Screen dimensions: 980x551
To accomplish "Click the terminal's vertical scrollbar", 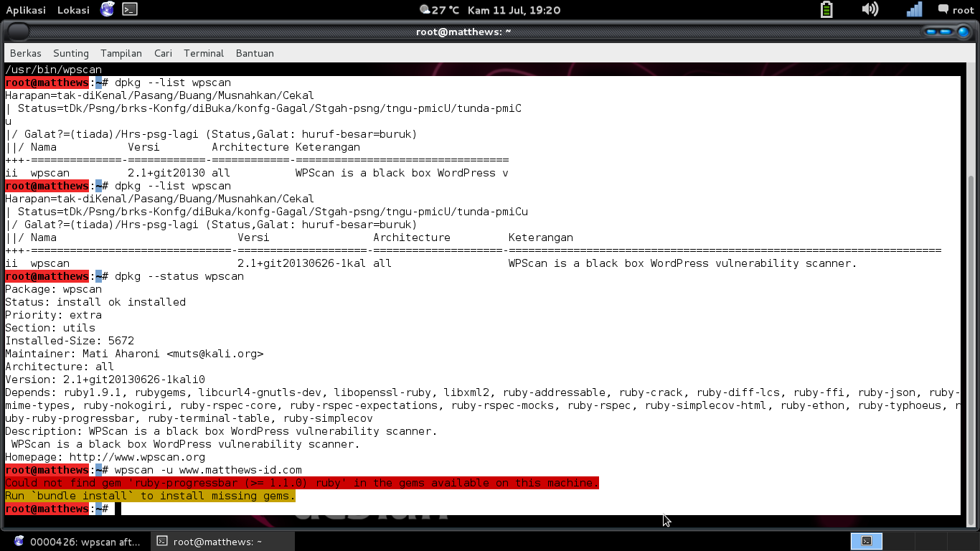I will tap(971, 323).
